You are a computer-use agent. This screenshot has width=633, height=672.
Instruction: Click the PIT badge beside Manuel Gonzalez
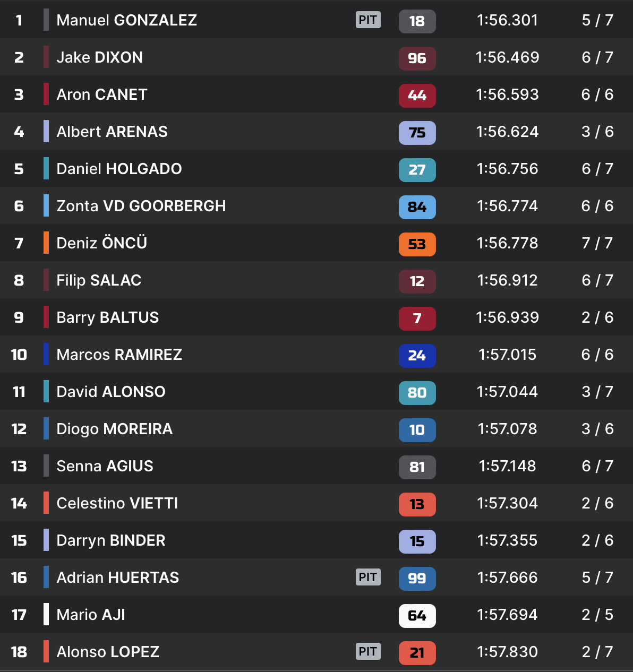click(x=368, y=20)
